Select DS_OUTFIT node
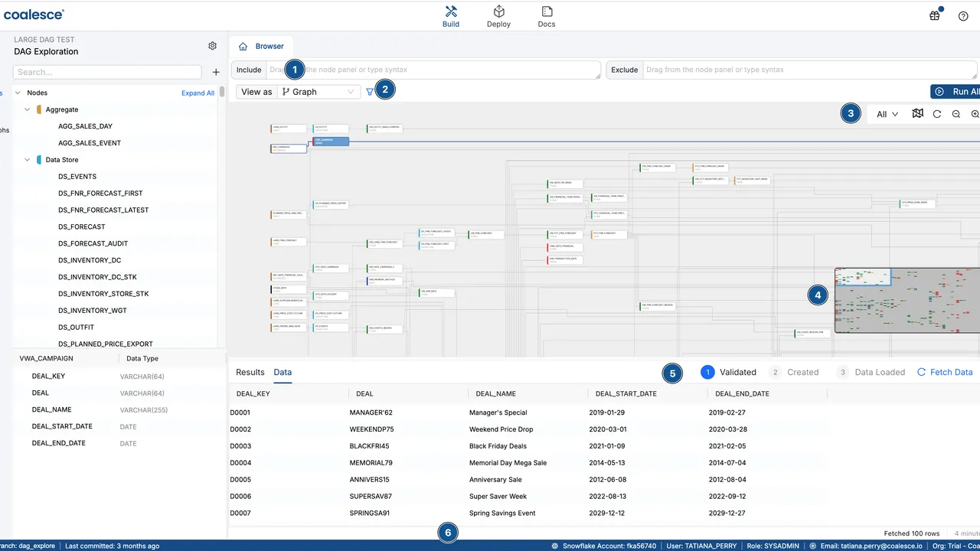The width and height of the screenshot is (980, 551). click(77, 328)
